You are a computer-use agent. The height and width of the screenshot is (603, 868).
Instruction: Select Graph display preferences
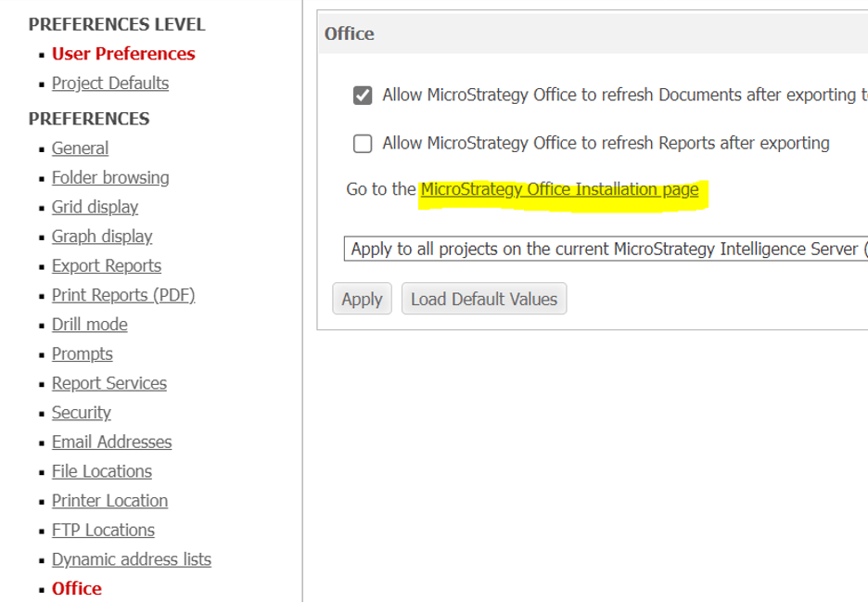(102, 237)
